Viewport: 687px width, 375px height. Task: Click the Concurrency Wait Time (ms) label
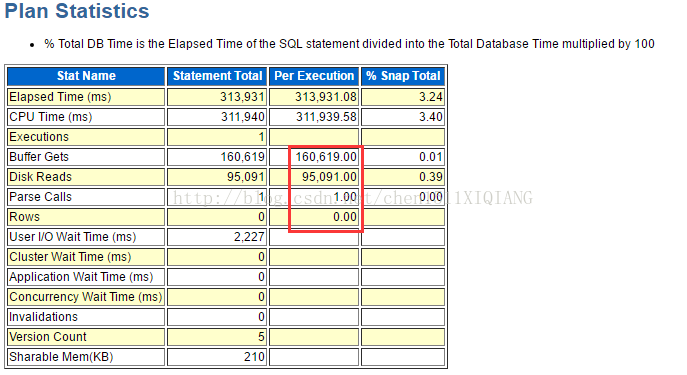point(86,297)
